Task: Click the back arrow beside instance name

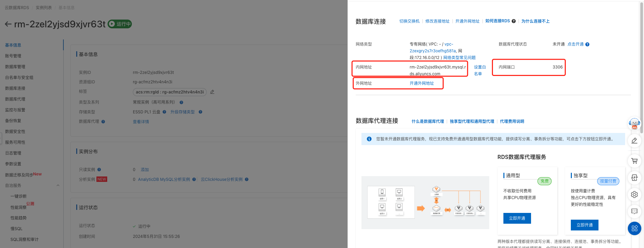Action: tap(8, 24)
